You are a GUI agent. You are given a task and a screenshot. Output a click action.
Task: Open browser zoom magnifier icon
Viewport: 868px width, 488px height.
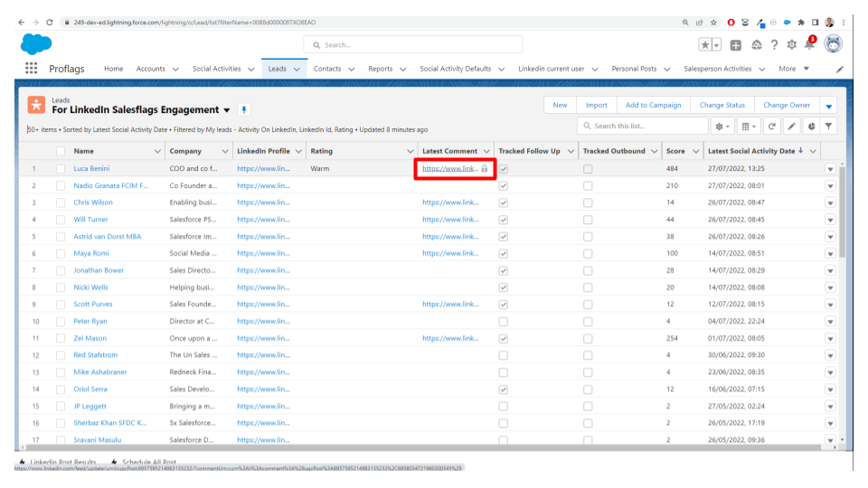pos(685,23)
